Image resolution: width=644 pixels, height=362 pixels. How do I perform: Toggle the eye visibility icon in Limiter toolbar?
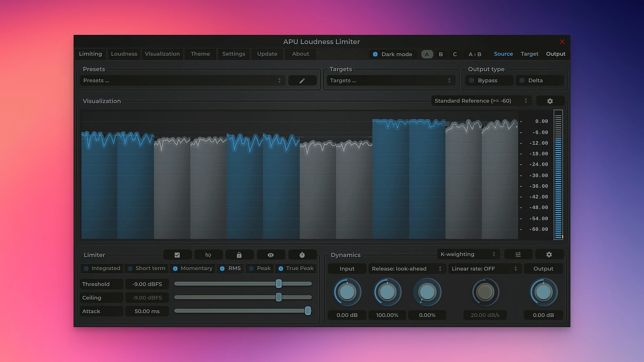coord(270,254)
